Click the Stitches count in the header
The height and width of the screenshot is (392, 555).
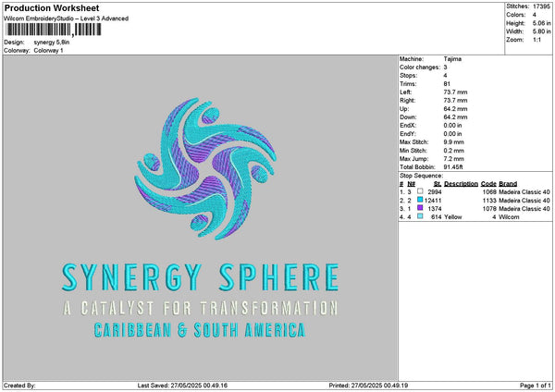click(x=540, y=6)
